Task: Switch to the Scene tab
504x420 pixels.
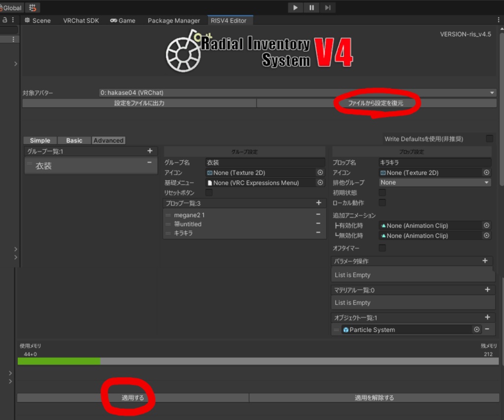Action: click(x=38, y=21)
